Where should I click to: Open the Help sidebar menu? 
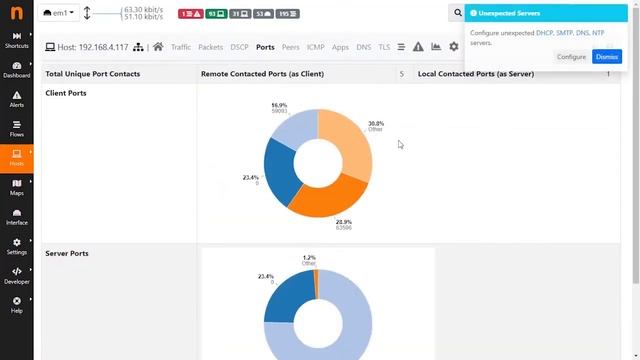point(17,305)
